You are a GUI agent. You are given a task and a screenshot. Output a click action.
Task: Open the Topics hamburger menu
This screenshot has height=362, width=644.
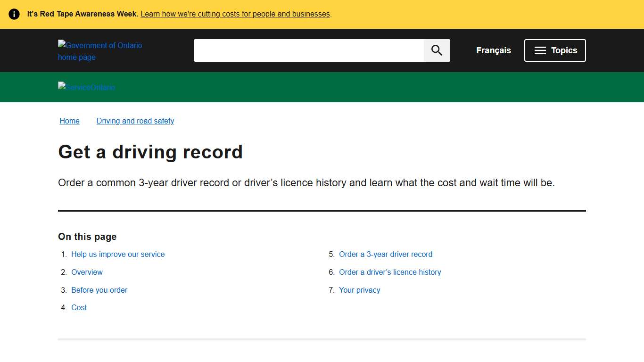[555, 50]
